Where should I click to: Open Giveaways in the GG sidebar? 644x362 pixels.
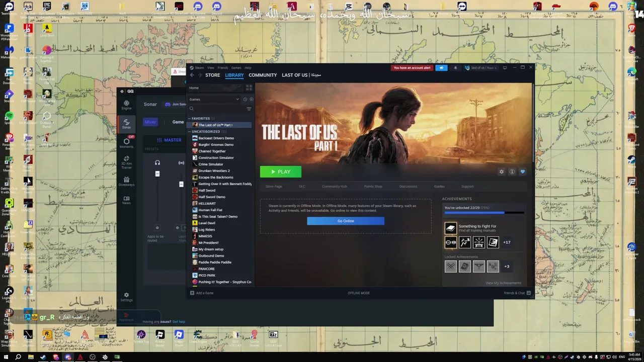tap(126, 182)
